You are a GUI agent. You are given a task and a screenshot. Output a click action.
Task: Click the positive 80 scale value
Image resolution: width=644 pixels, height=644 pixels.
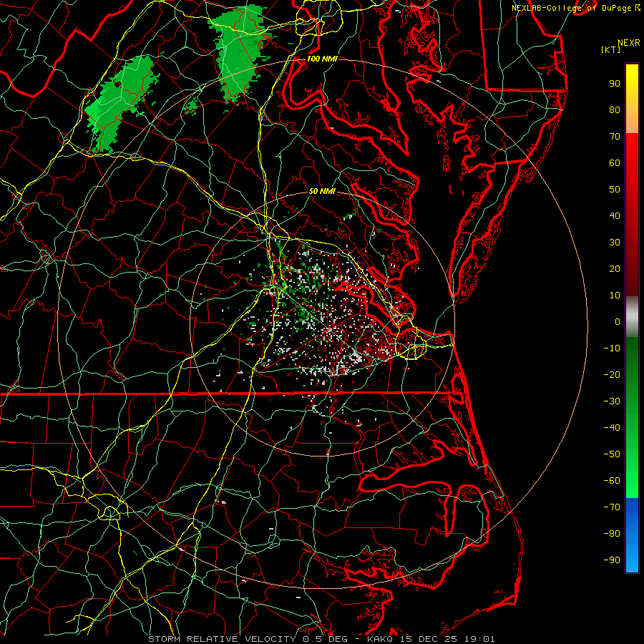[x=615, y=109]
